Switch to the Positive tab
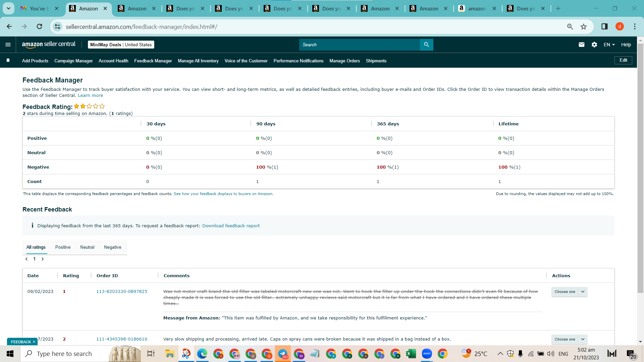Viewport: 644px width, 362px height. [x=63, y=247]
